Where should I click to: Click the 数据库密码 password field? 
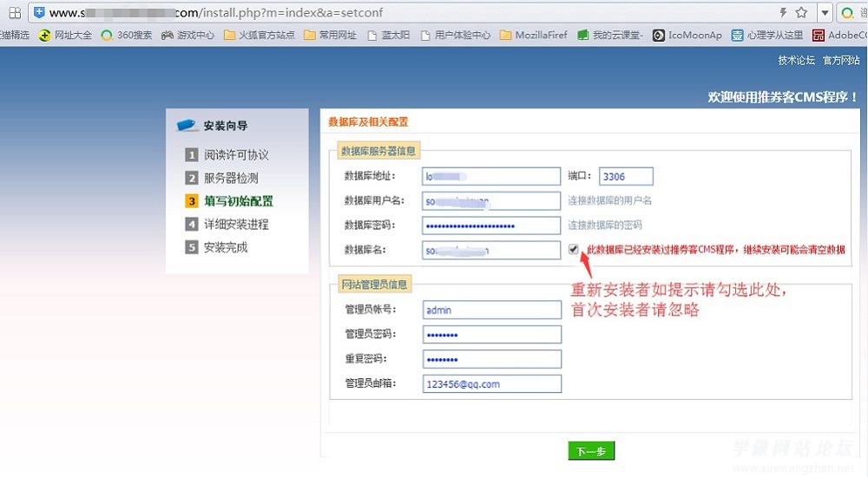[x=491, y=225]
